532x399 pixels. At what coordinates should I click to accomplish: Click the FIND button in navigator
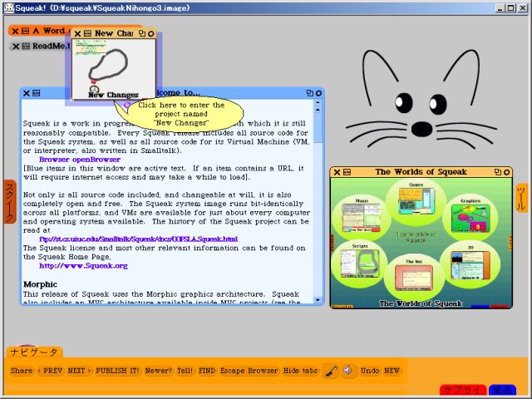(207, 371)
